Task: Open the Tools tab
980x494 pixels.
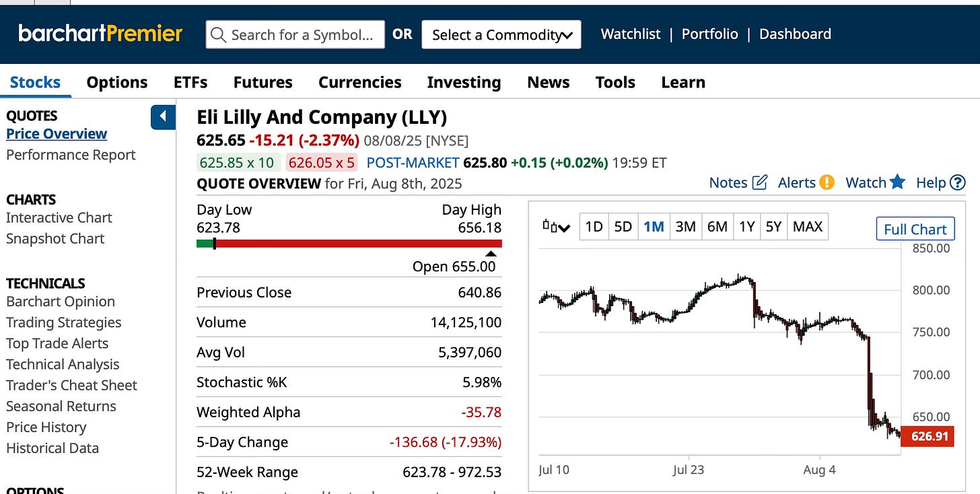Action: tap(615, 82)
